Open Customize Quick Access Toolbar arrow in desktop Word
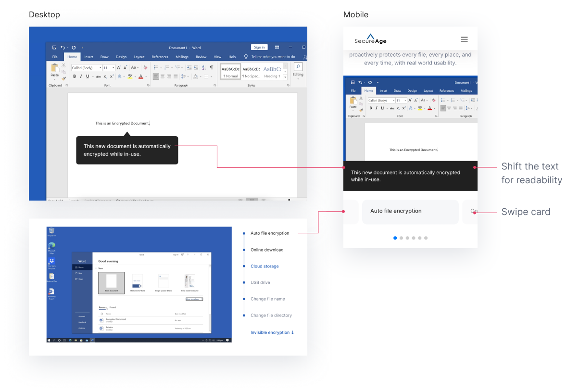The width and height of the screenshot is (567, 392). (82, 47)
